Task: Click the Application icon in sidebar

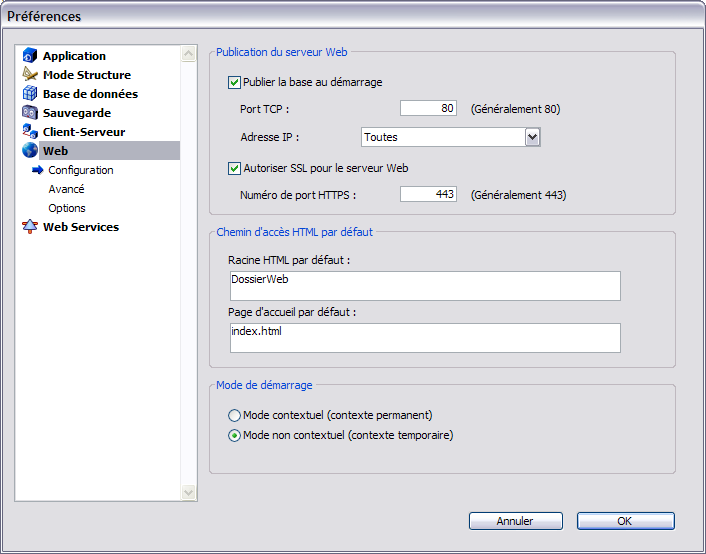Action: tap(30, 56)
